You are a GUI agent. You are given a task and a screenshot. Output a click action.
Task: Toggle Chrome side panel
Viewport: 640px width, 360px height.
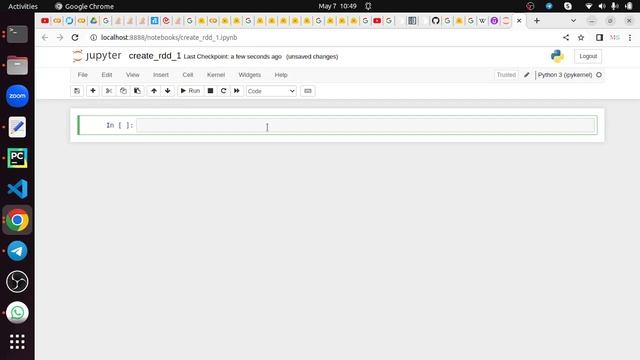(x=599, y=38)
